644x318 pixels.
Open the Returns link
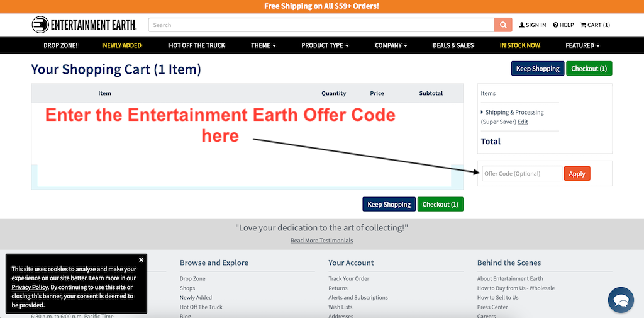(338, 288)
